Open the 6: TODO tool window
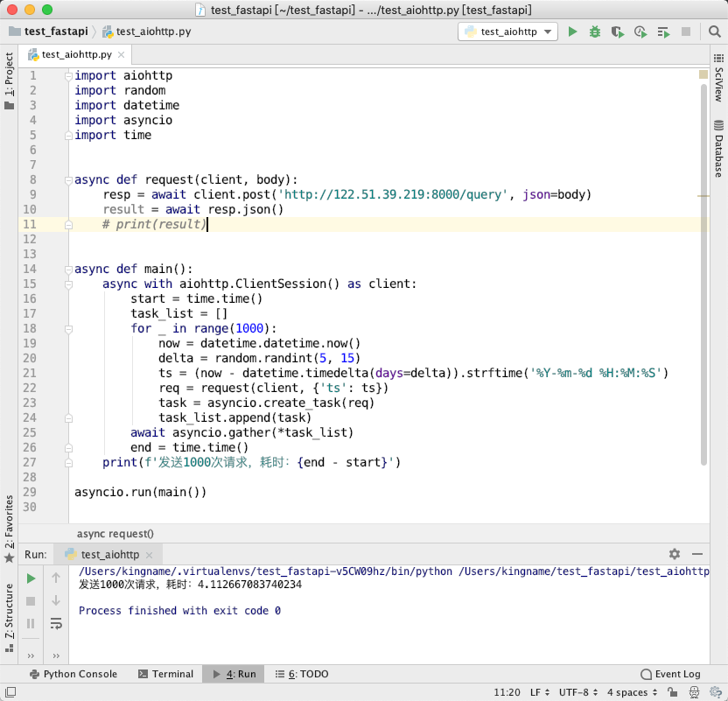 pos(302,674)
